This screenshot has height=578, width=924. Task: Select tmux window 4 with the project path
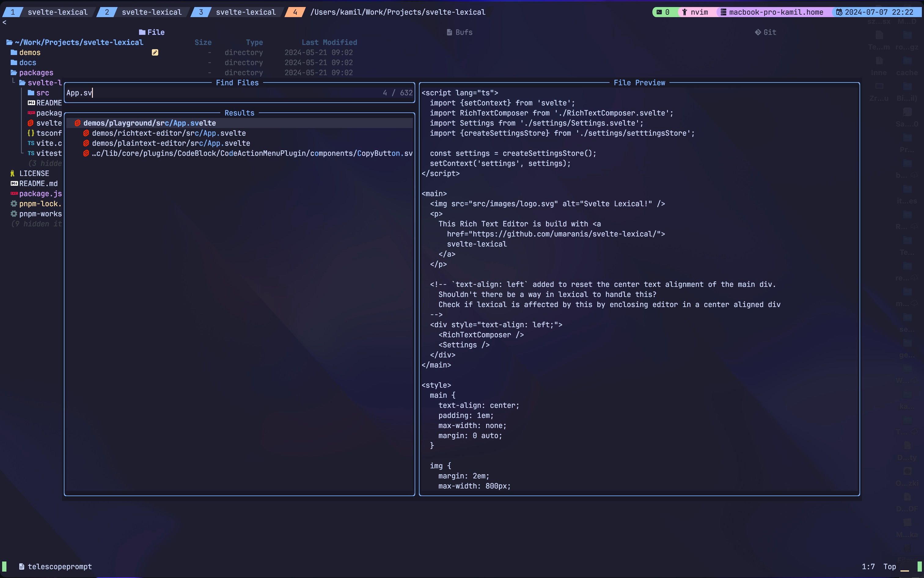[x=387, y=12]
